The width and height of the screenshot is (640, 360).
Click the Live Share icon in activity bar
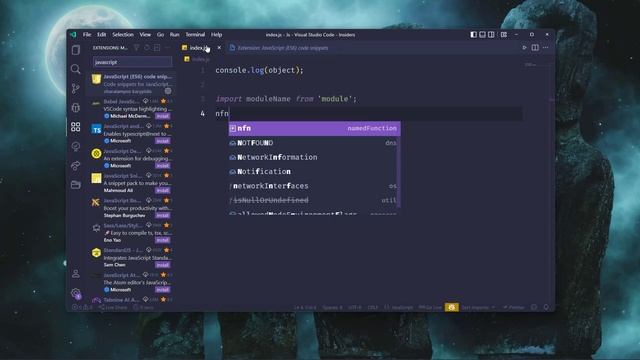coord(76,166)
